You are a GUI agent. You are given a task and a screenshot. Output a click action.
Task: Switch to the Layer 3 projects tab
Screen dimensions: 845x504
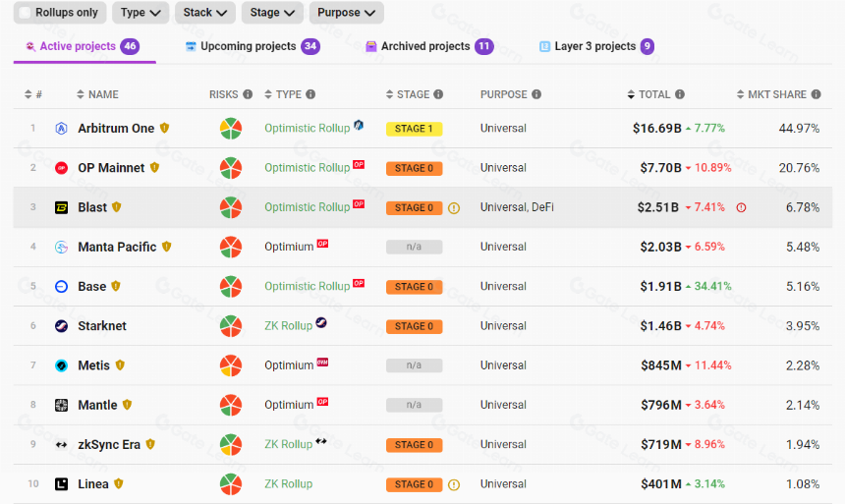(596, 46)
